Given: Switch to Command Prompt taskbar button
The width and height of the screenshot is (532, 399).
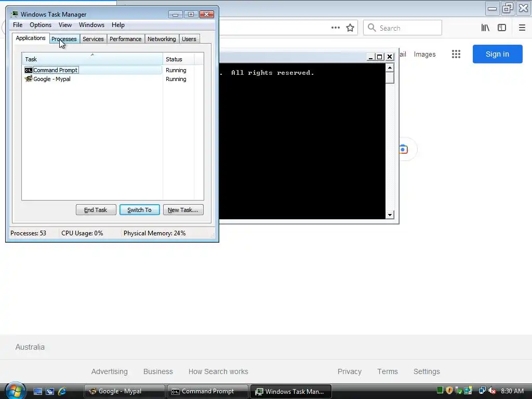Looking at the screenshot, I should [207, 391].
